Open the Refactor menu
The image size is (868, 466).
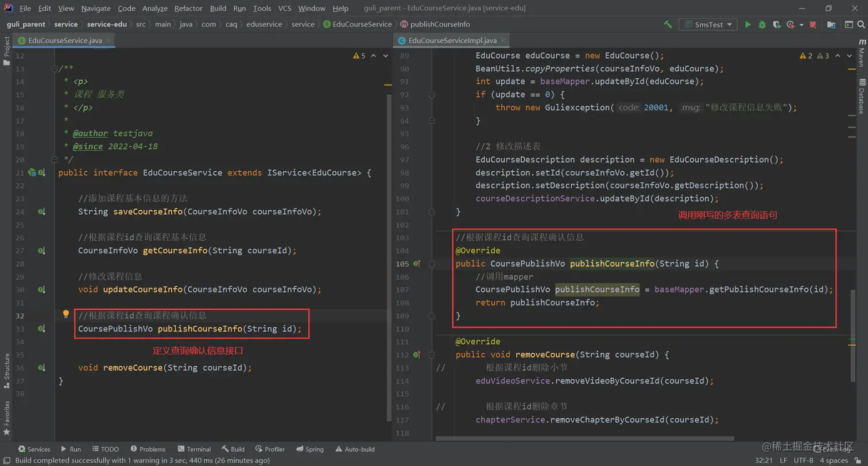(x=188, y=8)
